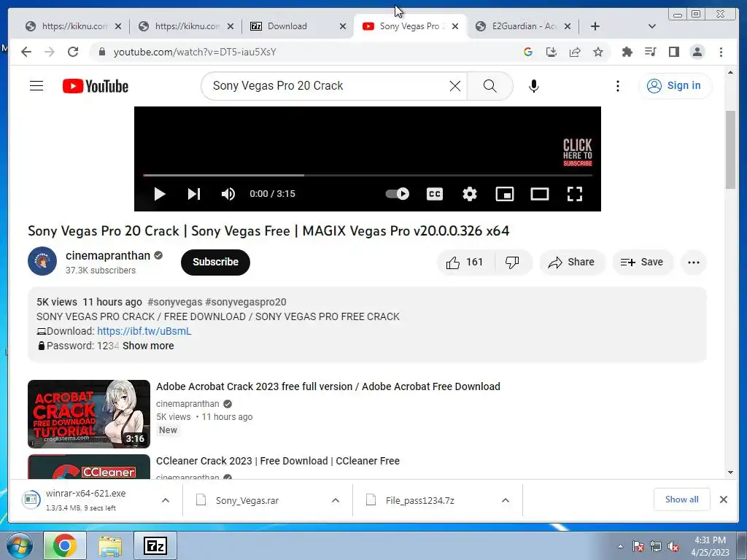Open a new browser tab
The height and width of the screenshot is (560, 747).
(x=595, y=26)
